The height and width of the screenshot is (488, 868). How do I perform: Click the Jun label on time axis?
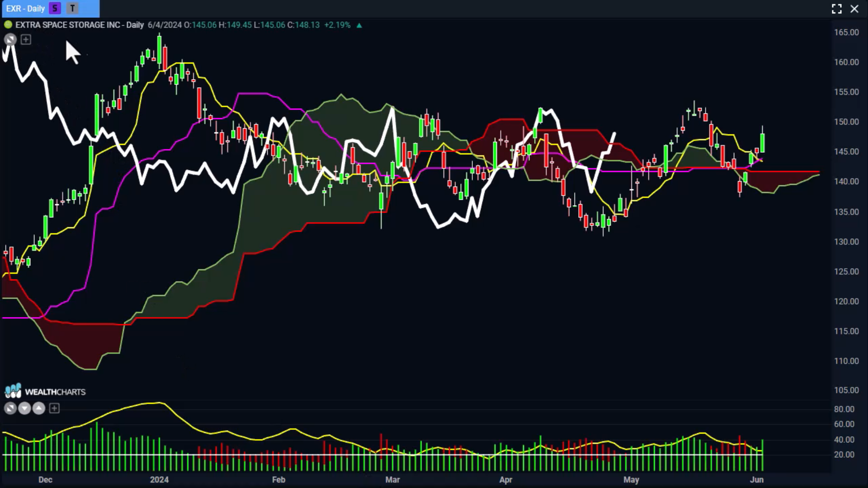coord(756,480)
